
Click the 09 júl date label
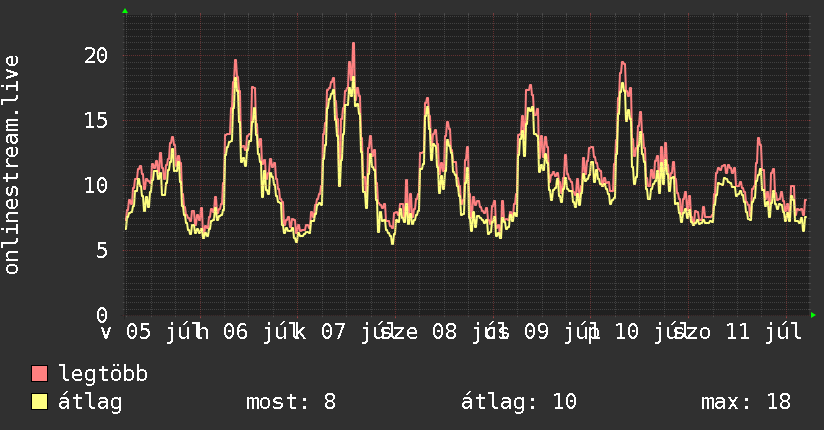[561, 332]
